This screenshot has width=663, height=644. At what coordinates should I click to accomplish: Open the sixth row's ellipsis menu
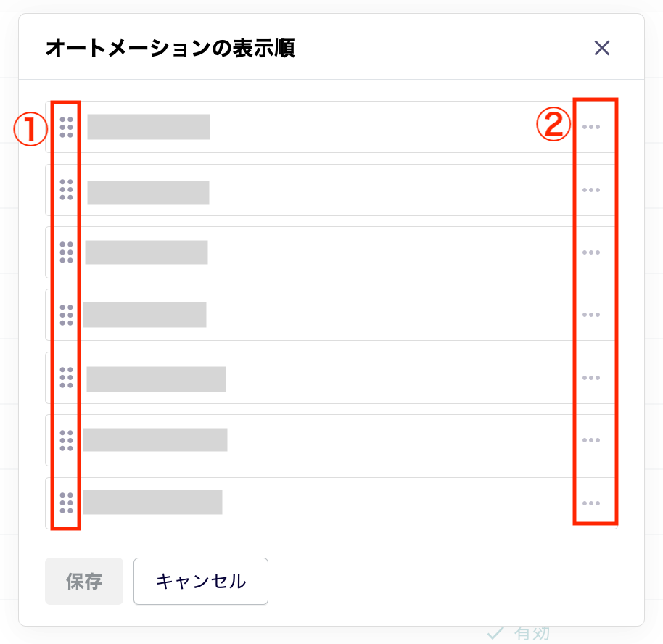(592, 440)
